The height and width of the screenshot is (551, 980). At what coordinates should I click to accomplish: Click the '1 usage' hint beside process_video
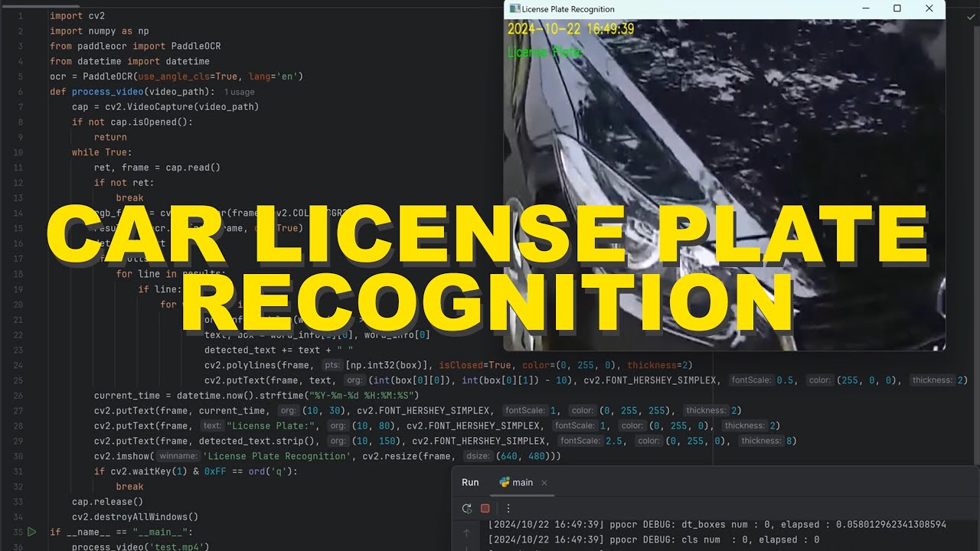pos(240,92)
